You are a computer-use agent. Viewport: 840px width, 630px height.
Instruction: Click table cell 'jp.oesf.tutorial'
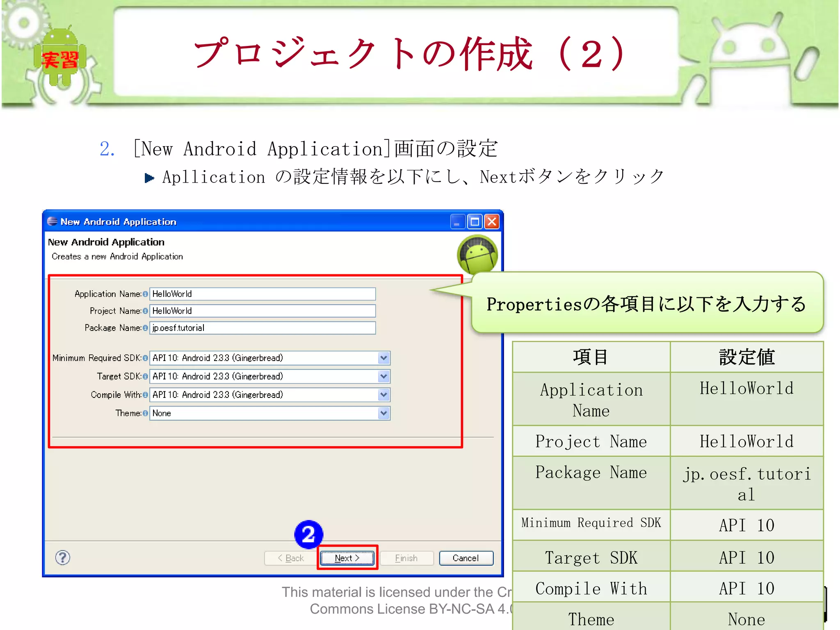(746, 483)
